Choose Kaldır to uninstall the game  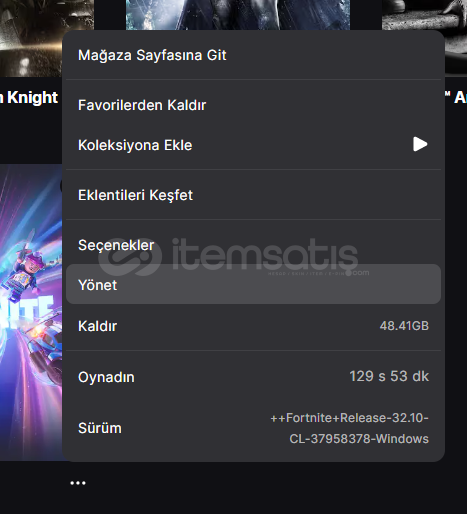point(253,326)
